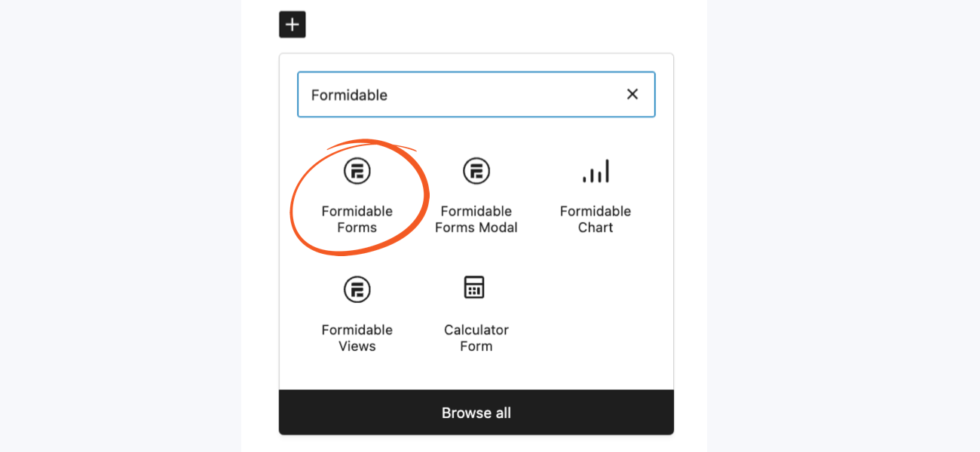Click the circled Formidable Forms logo

357,171
